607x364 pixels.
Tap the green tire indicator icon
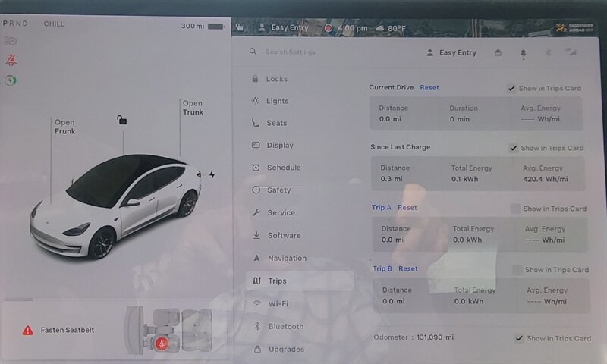pyautogui.click(x=11, y=80)
